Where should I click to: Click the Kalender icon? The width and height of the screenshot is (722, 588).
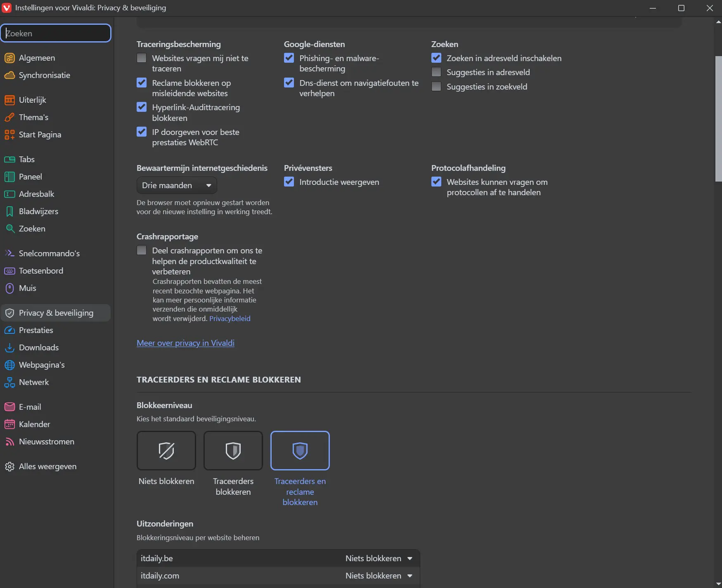9,425
